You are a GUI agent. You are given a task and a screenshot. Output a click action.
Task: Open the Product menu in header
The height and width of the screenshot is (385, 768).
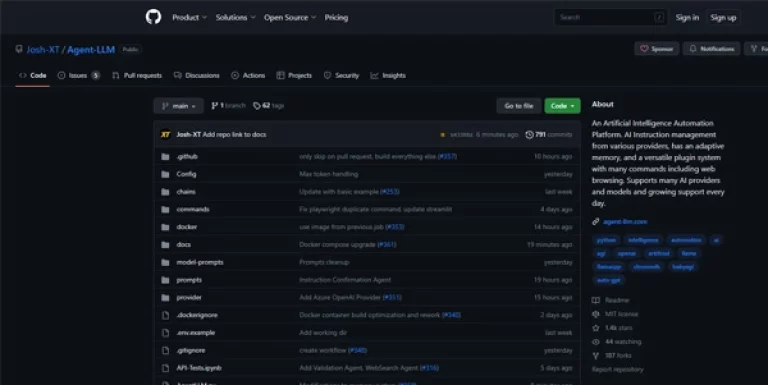189,18
